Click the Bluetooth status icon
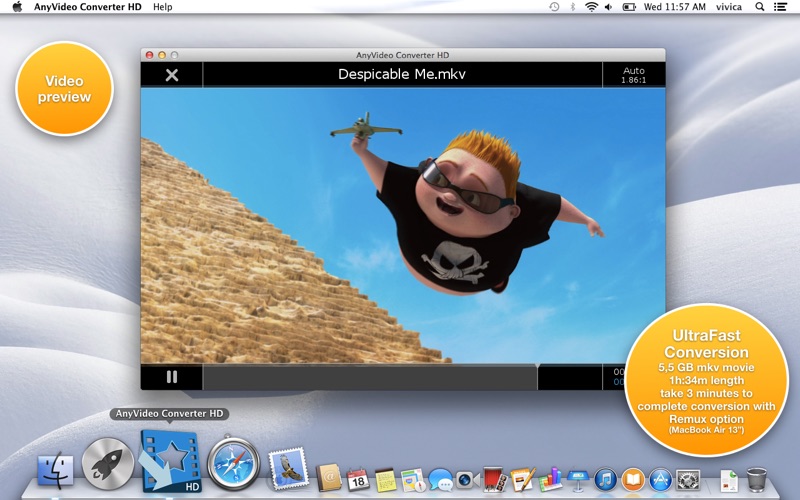This screenshot has width=800, height=500. coord(572,7)
